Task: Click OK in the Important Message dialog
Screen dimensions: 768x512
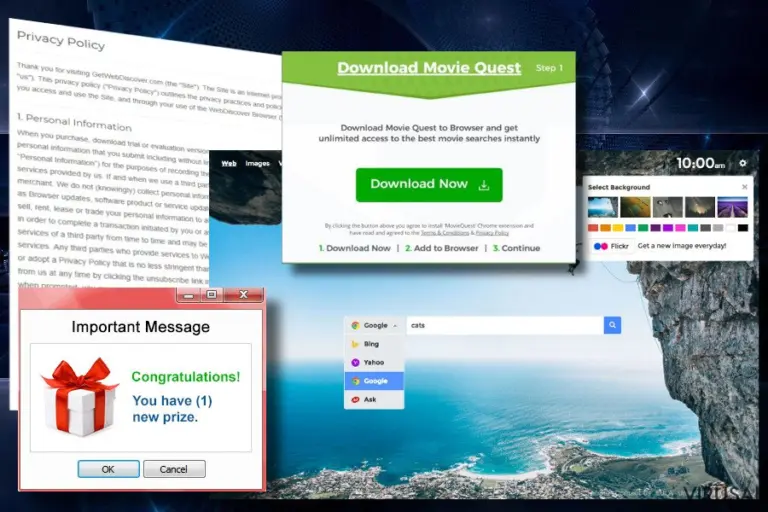Action: pos(108,469)
